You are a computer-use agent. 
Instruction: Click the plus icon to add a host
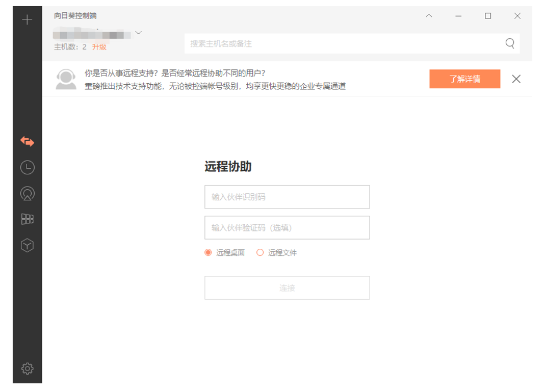[27, 20]
